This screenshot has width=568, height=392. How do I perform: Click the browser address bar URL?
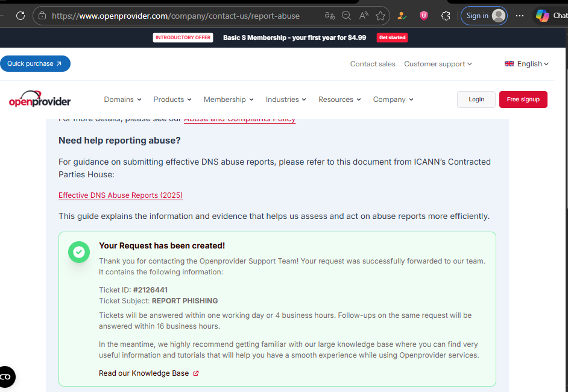[175, 16]
